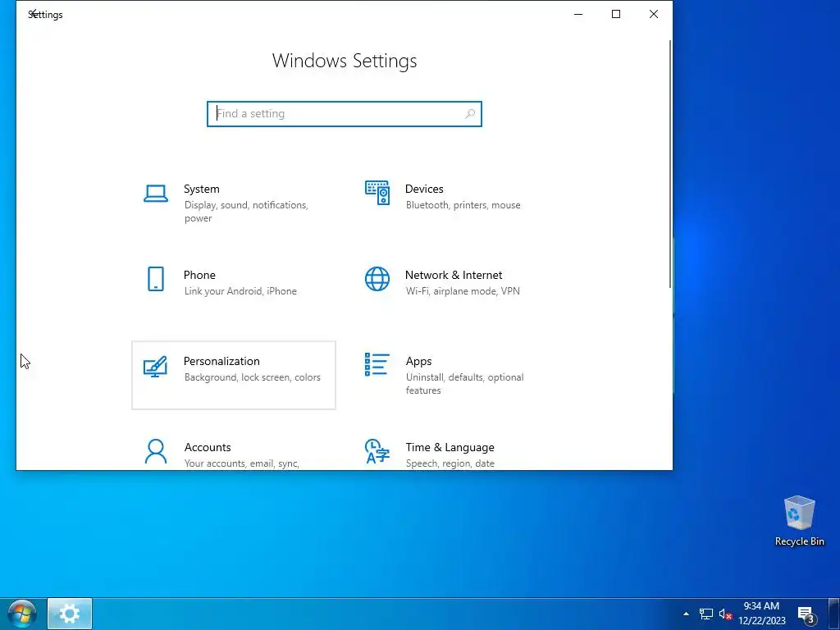
Task: Click the 'Wi-Fi, airplane mode, VPN' text
Action: (463, 291)
